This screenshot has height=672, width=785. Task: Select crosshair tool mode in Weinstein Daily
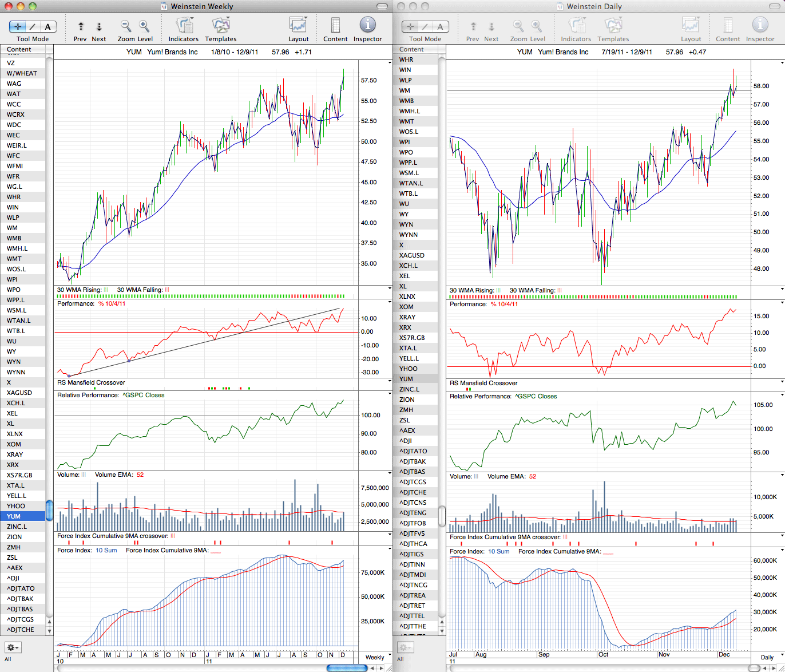(410, 26)
